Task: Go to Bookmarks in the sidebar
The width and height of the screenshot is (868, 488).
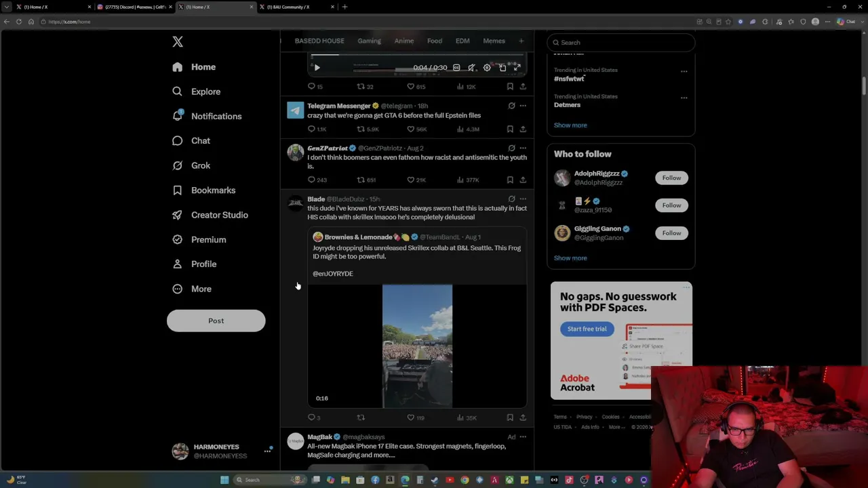Action: [203, 190]
